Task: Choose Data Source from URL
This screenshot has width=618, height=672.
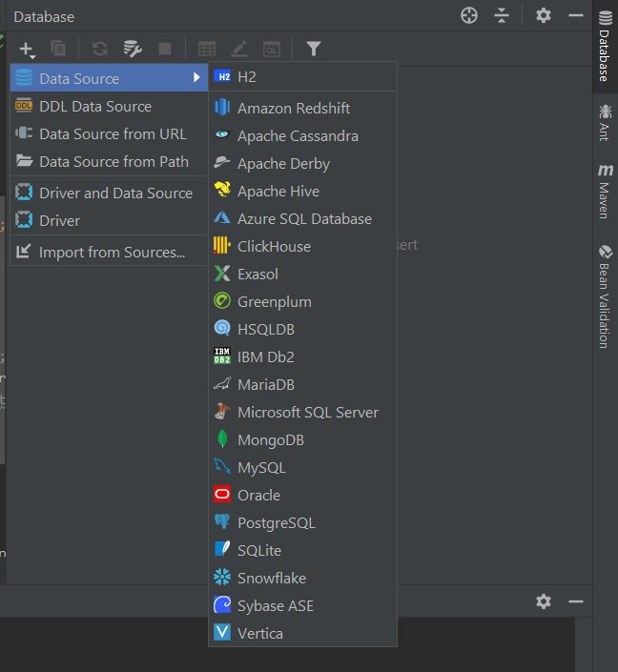Action: 109,133
